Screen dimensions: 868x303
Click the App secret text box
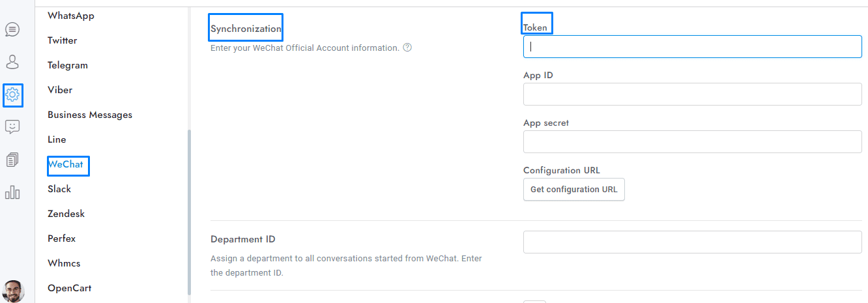coord(692,141)
